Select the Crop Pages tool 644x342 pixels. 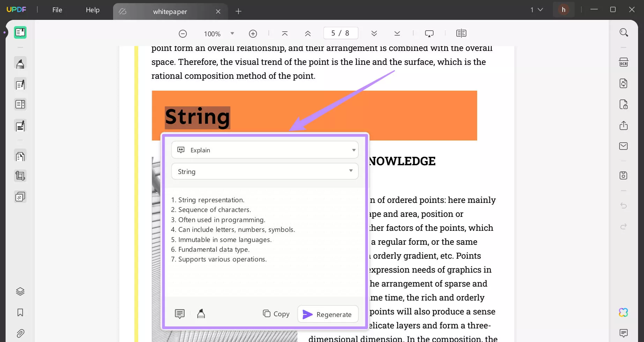tap(20, 176)
